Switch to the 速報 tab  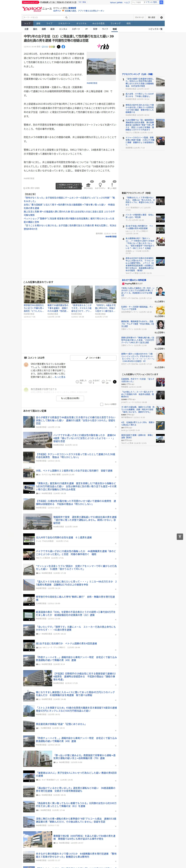[38, 24]
